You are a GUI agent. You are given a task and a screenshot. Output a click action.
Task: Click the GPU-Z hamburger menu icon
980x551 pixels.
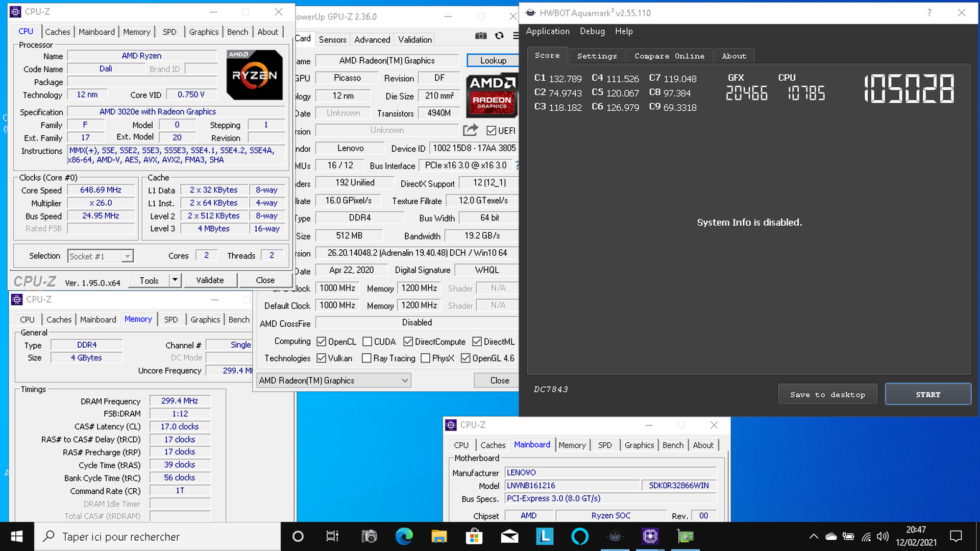516,35
